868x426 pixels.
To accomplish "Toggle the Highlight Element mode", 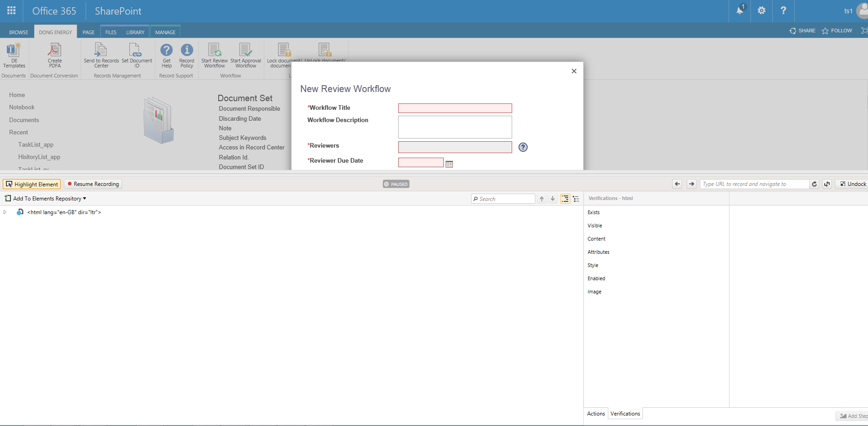I will (x=32, y=184).
